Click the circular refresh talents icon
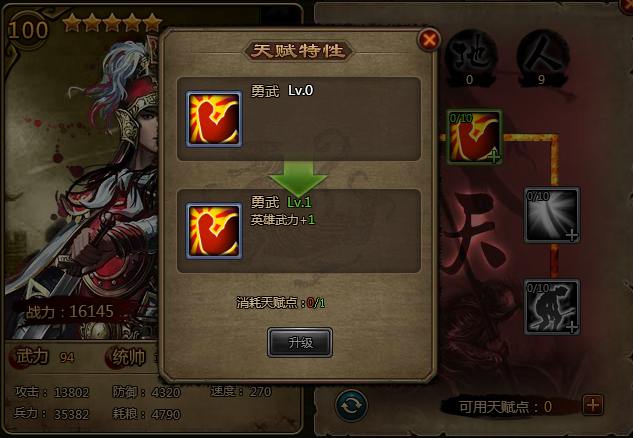The image size is (633, 438). point(351,405)
